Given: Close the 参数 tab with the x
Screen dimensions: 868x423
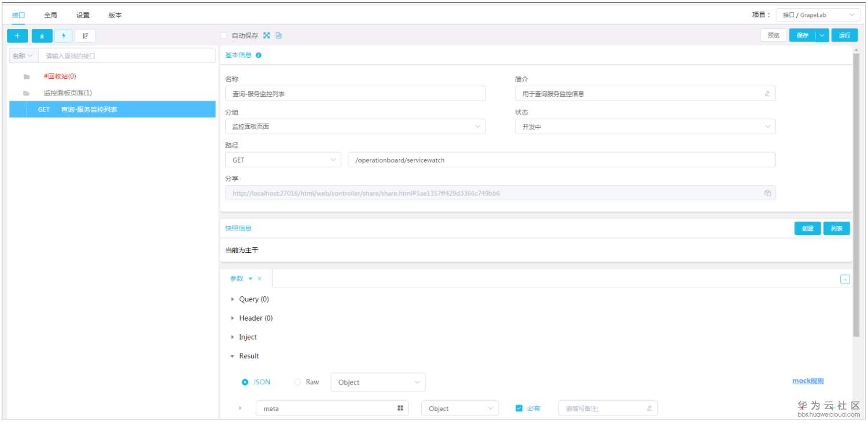Looking at the screenshot, I should click(x=260, y=278).
